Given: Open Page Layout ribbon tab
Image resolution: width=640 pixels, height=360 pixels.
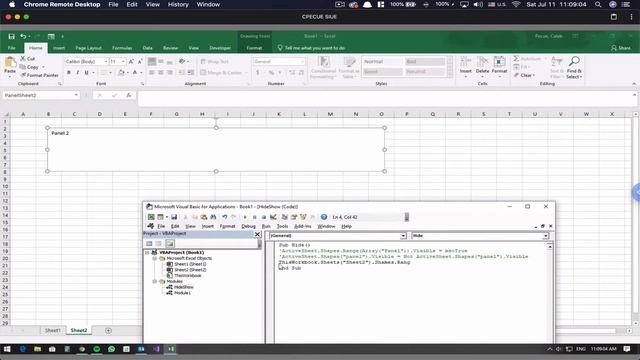Looking at the screenshot, I should tap(88, 48).
